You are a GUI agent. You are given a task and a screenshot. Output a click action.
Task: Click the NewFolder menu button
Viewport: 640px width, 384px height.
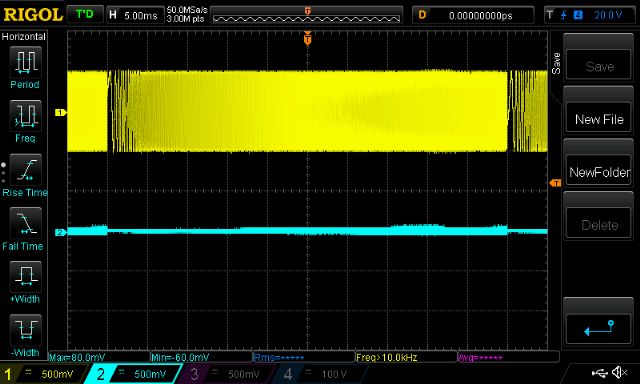(599, 172)
